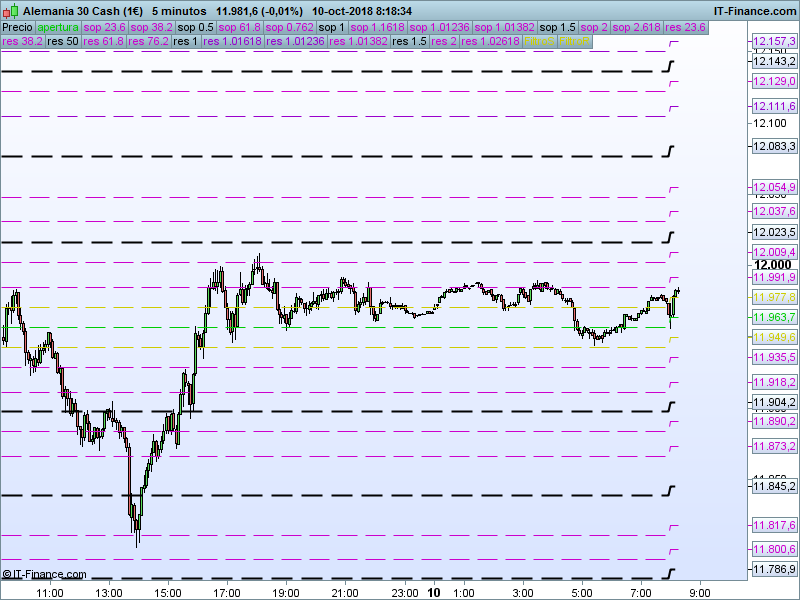Viewport: 800px width, 600px height.
Task: Click the yellow FiltroR legend label
Action: [x=574, y=41]
